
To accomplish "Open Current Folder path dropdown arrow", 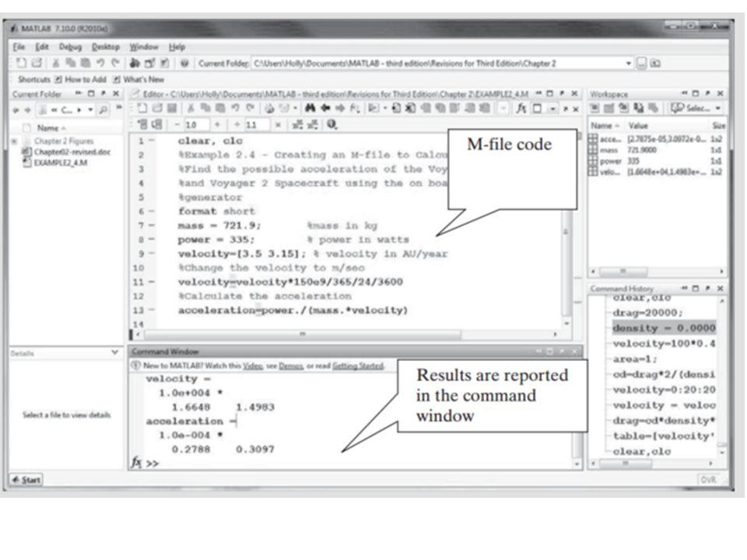I will coord(629,63).
